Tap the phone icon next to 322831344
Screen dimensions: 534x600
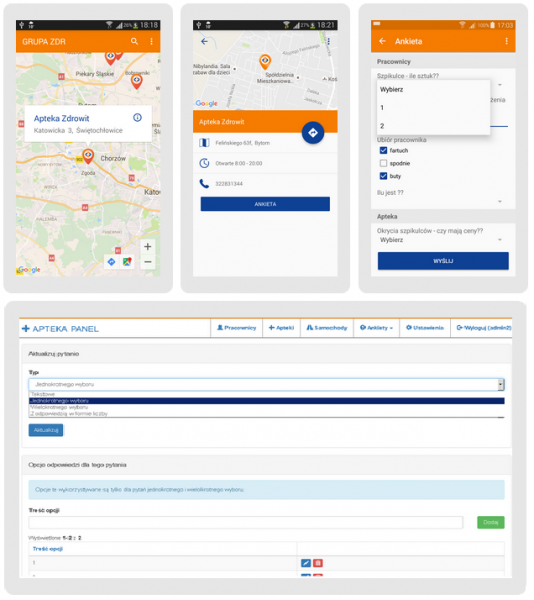[x=204, y=184]
